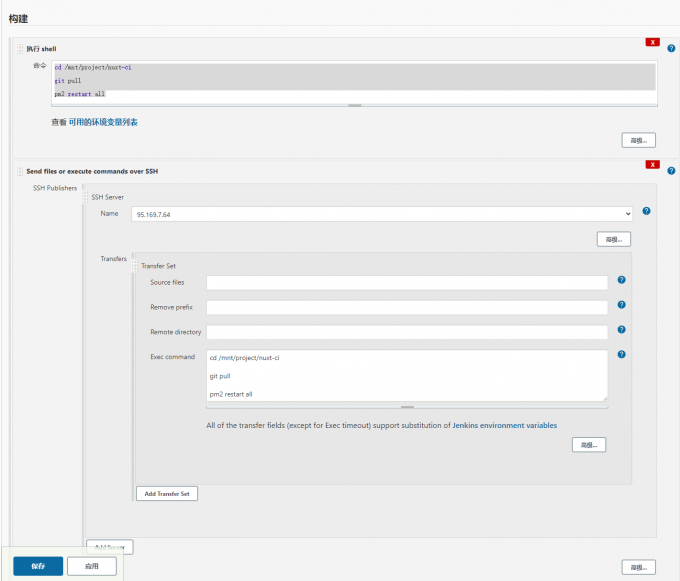Click 'pm2 restart all' in Exec command
The width and height of the screenshot is (680, 581).
(x=231, y=394)
